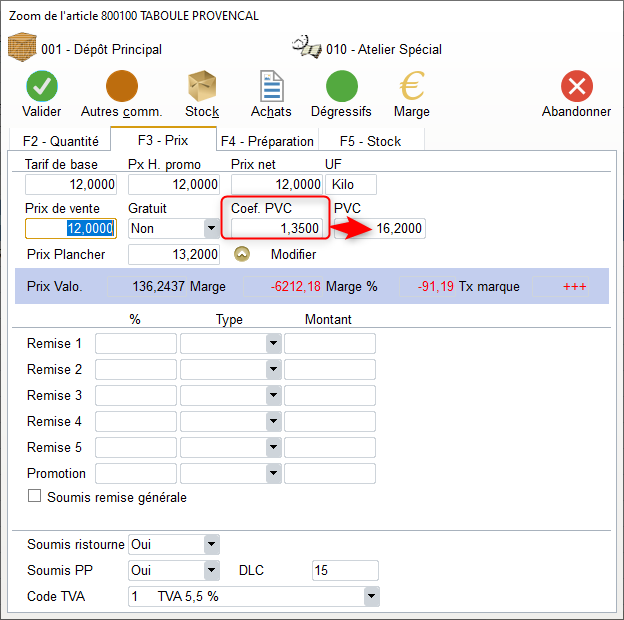Click the Modifier round arrow button

[x=242, y=254]
